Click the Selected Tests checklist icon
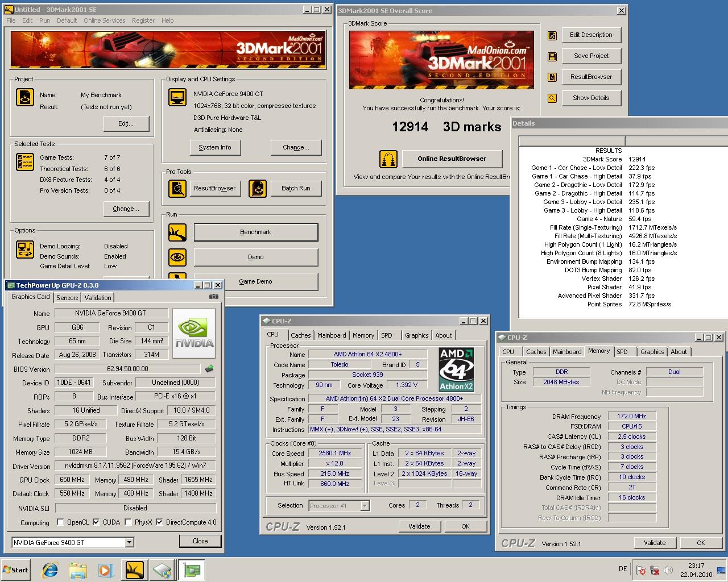 (x=25, y=162)
